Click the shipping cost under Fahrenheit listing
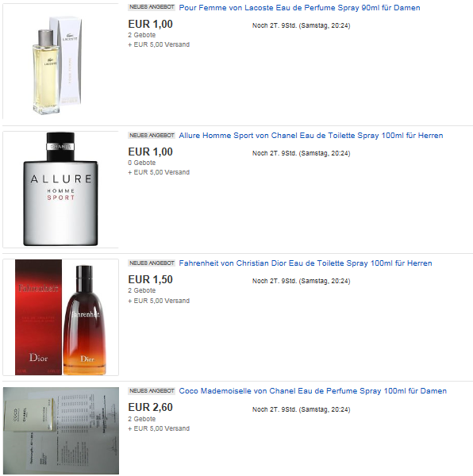Image resolution: width=473 pixels, height=476 pixels. point(159,301)
